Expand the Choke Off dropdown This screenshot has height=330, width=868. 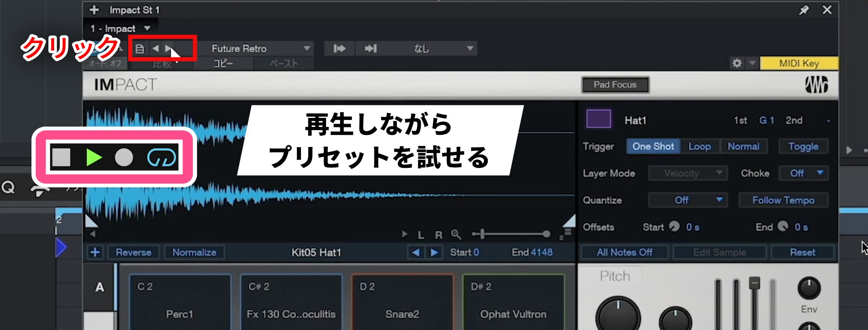(804, 173)
